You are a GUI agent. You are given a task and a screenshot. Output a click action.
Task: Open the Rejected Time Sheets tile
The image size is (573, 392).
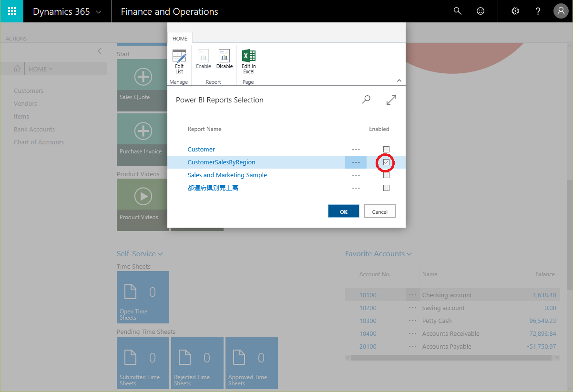(x=197, y=363)
